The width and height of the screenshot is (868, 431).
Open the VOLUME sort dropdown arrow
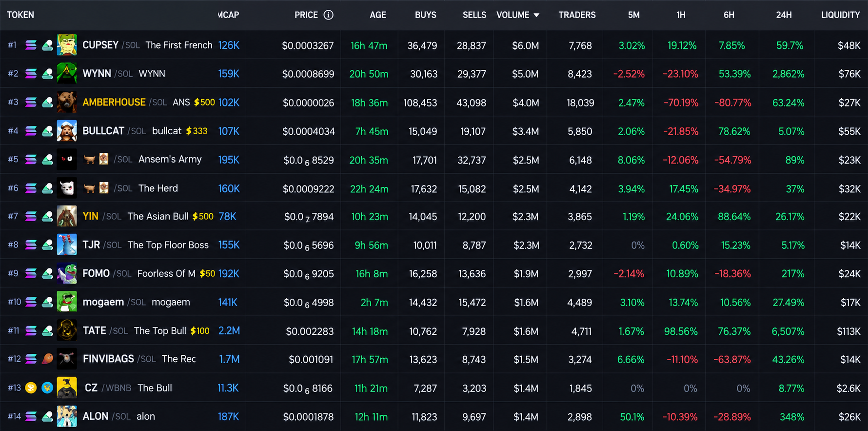[536, 15]
